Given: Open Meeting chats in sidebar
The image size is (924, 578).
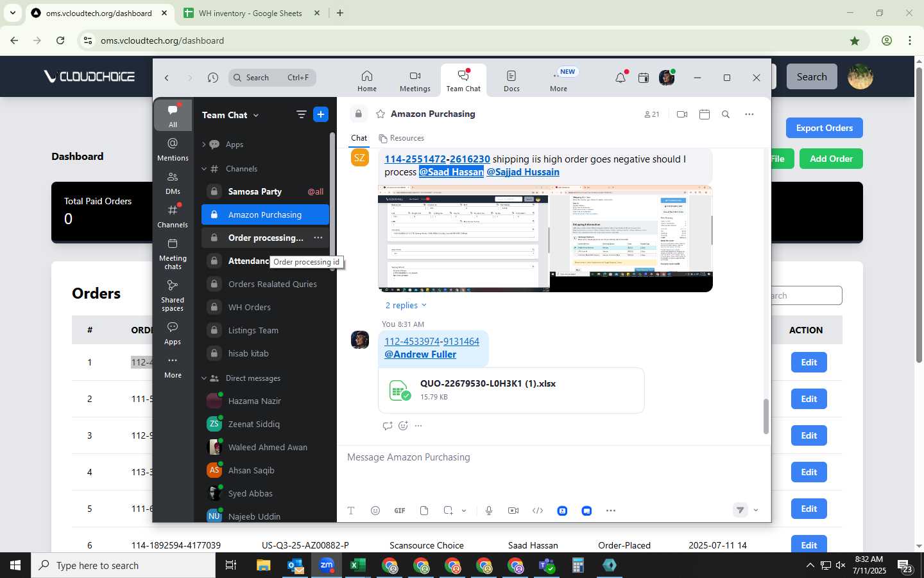Looking at the screenshot, I should pos(173,254).
